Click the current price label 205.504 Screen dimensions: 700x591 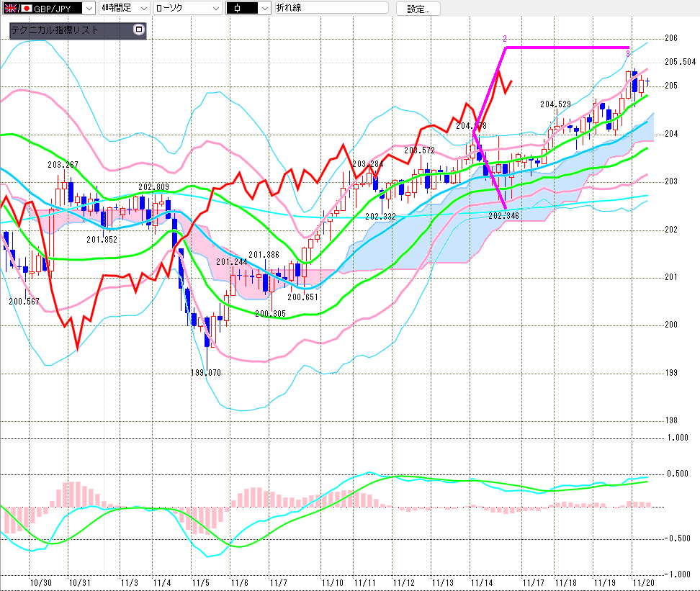pos(678,62)
